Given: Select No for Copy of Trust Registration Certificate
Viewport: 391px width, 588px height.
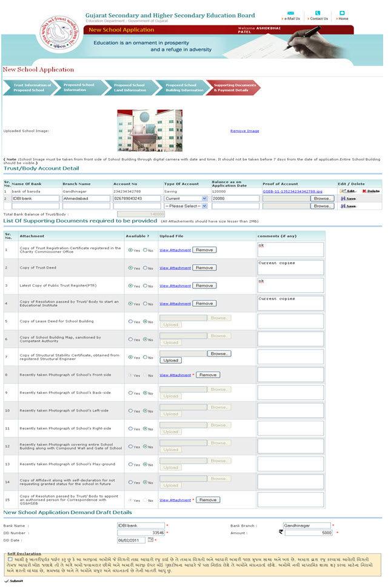Looking at the screenshot, I should point(145,250).
